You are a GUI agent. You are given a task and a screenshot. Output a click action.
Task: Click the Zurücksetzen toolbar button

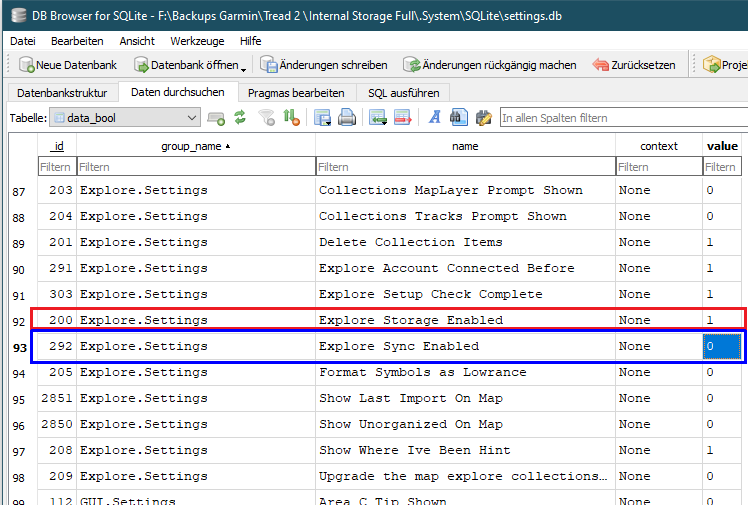coord(634,65)
